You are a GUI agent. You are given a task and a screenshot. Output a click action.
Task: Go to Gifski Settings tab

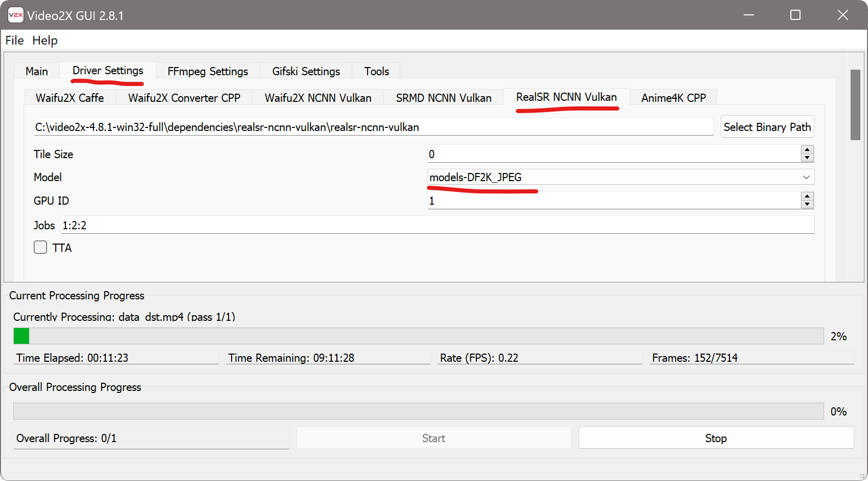(x=306, y=71)
